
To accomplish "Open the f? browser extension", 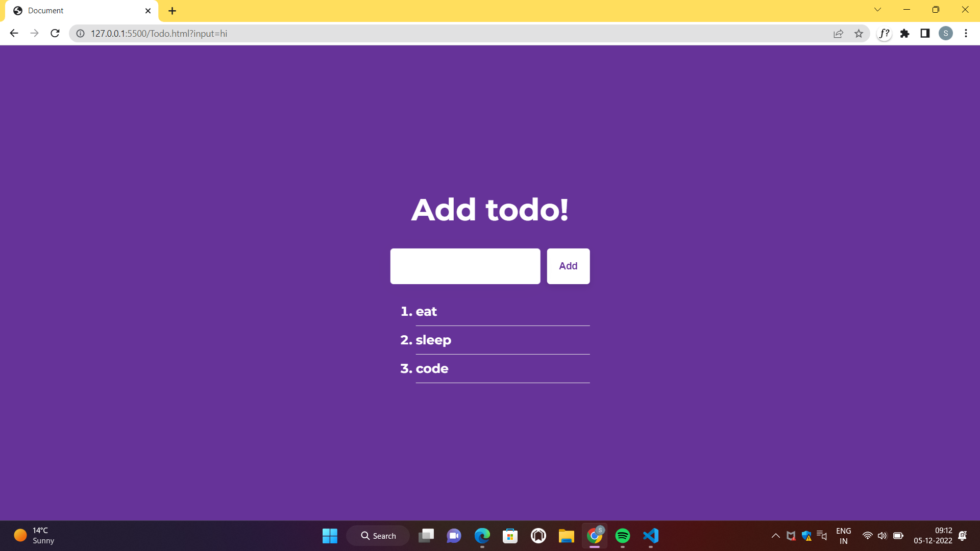I will (884, 34).
